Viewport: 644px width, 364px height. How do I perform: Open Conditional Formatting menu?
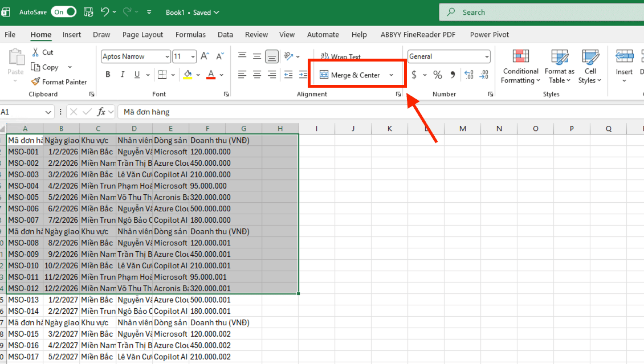520,67
